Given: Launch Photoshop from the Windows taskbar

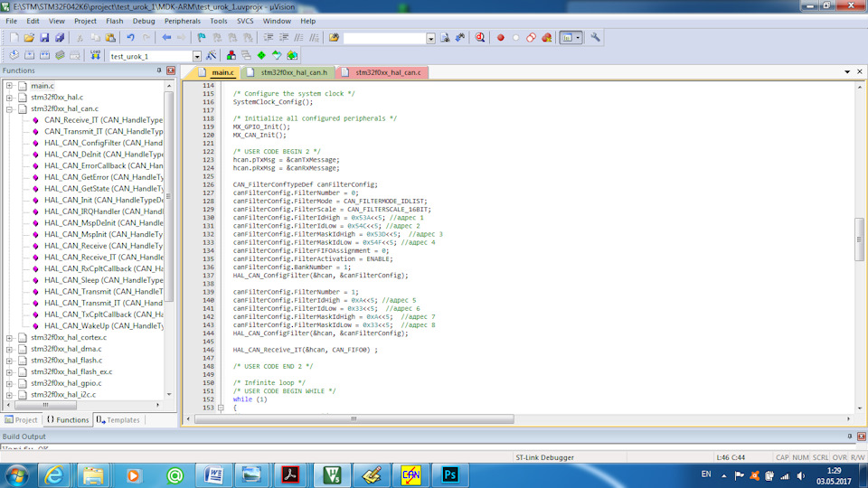Looking at the screenshot, I should [450, 474].
